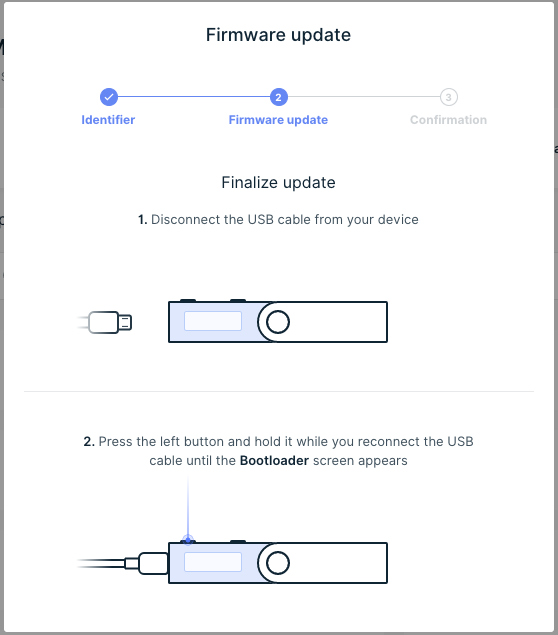The width and height of the screenshot is (558, 635).
Task: Click the progress line between steps 1 and 2
Action: tap(194, 97)
